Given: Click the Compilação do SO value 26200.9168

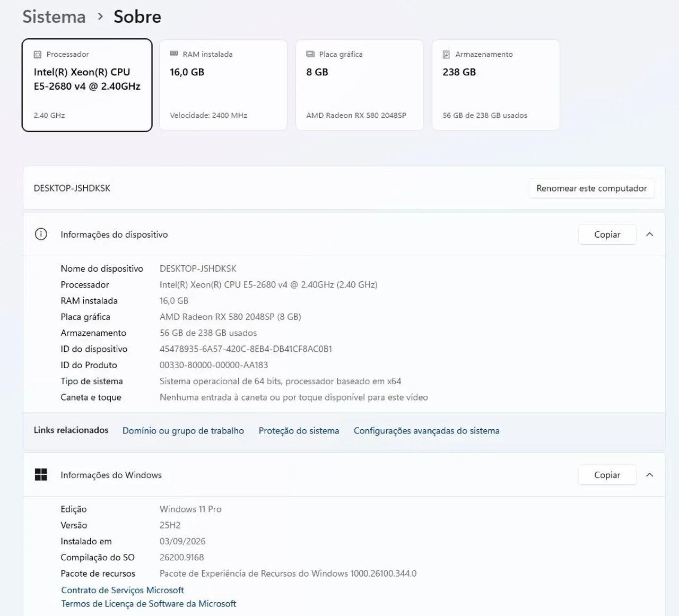Looking at the screenshot, I should 182,558.
